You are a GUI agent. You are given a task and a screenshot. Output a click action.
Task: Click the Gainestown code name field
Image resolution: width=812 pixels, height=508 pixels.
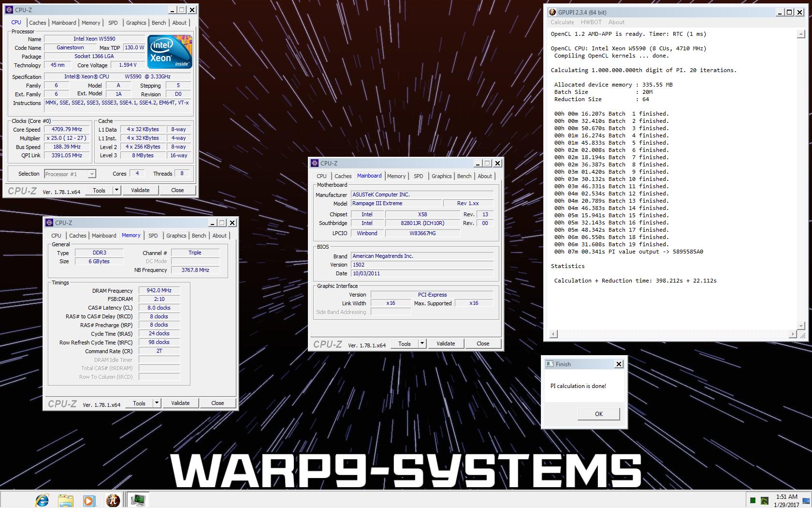point(70,47)
